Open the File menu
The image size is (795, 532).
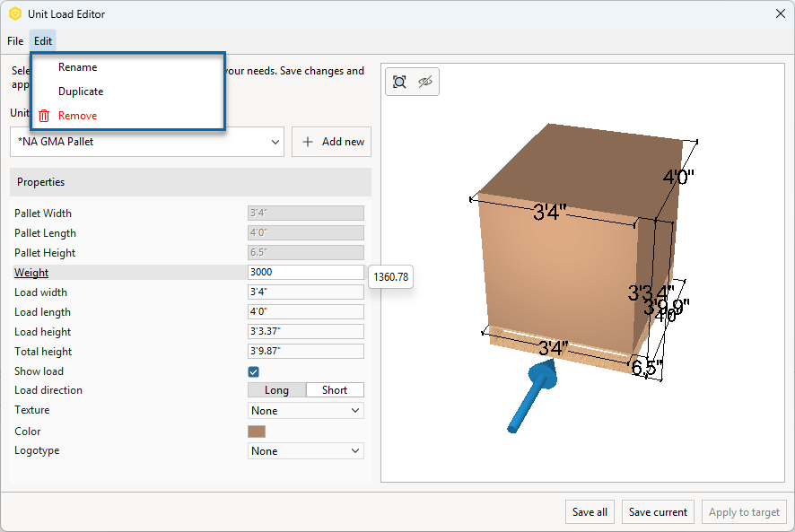tap(15, 41)
